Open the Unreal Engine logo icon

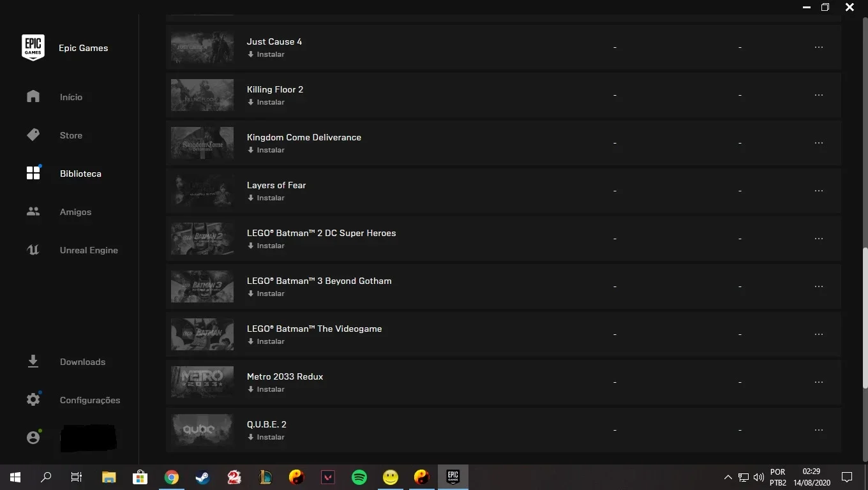(x=33, y=250)
